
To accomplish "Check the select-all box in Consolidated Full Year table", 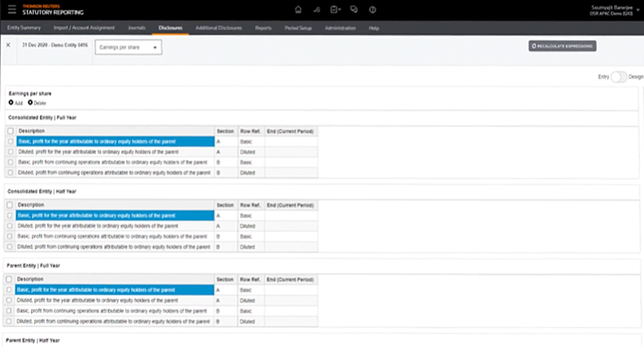I will point(10,131).
